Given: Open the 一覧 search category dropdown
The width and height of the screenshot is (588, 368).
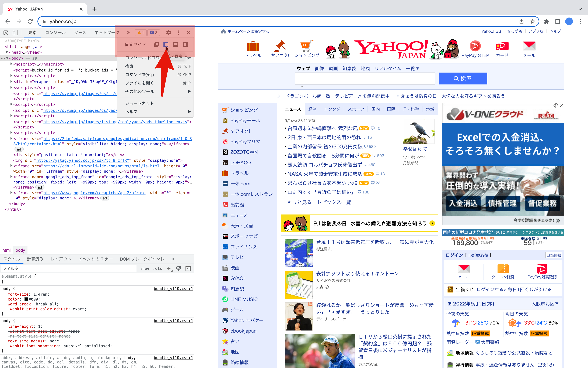Looking at the screenshot, I should click(x=412, y=69).
